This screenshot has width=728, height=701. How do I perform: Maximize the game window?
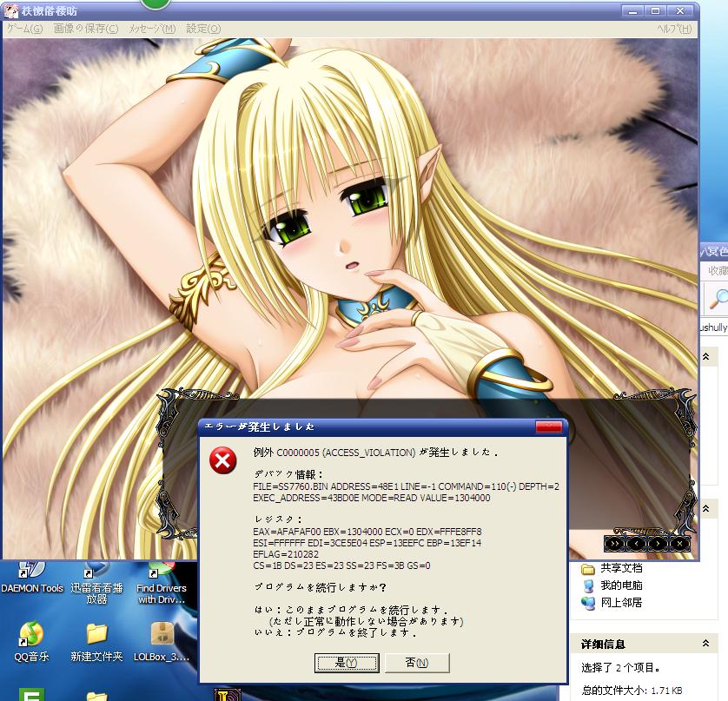tap(656, 10)
